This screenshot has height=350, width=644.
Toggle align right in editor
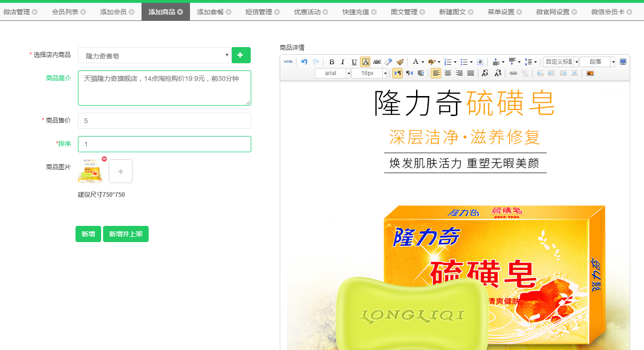459,73
